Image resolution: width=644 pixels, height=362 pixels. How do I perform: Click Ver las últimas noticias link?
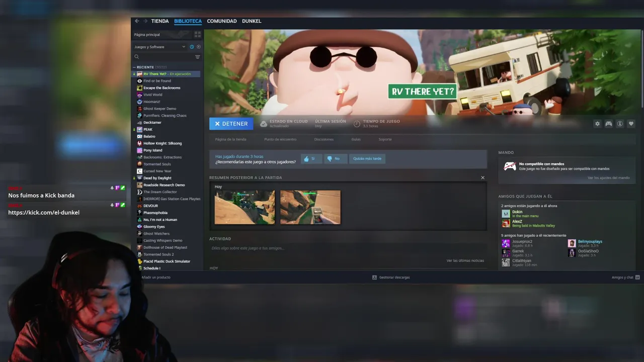point(465,260)
